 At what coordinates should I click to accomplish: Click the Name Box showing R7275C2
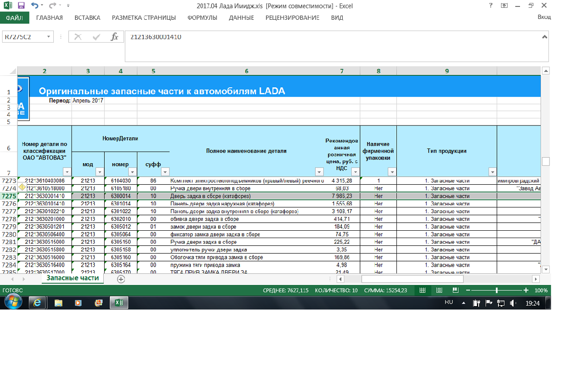point(23,37)
